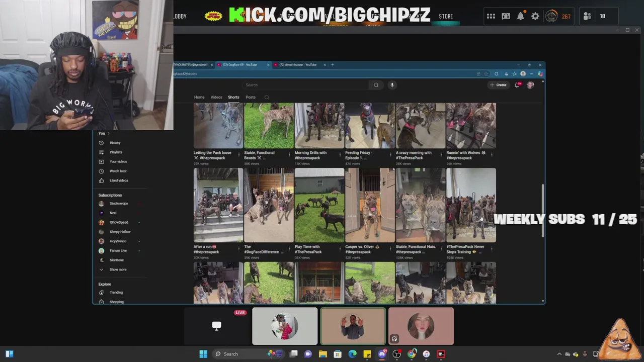This screenshot has width=644, height=362.
Task: Open Microsoft Edge from the taskbar
Action: (353, 354)
